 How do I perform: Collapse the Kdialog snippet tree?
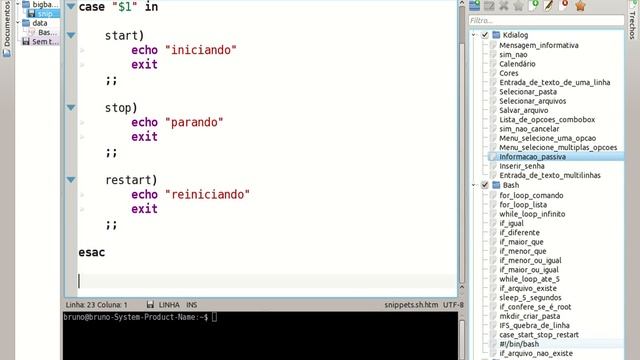click(474, 35)
